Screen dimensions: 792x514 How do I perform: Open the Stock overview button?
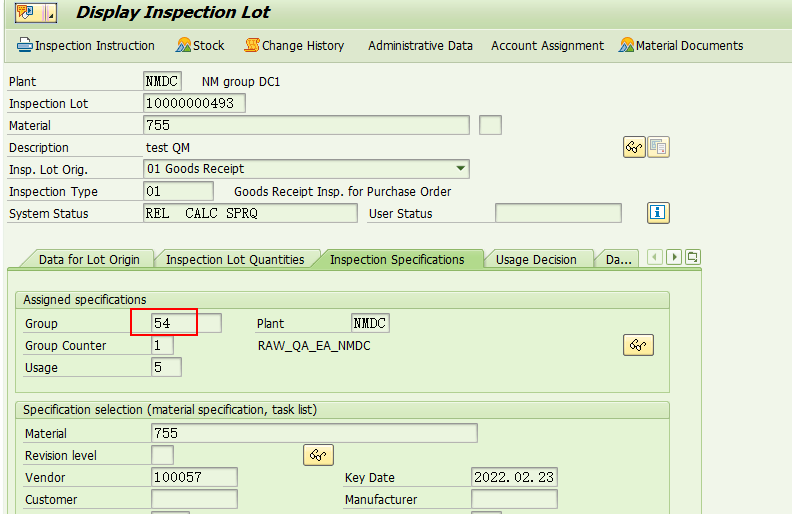click(200, 45)
